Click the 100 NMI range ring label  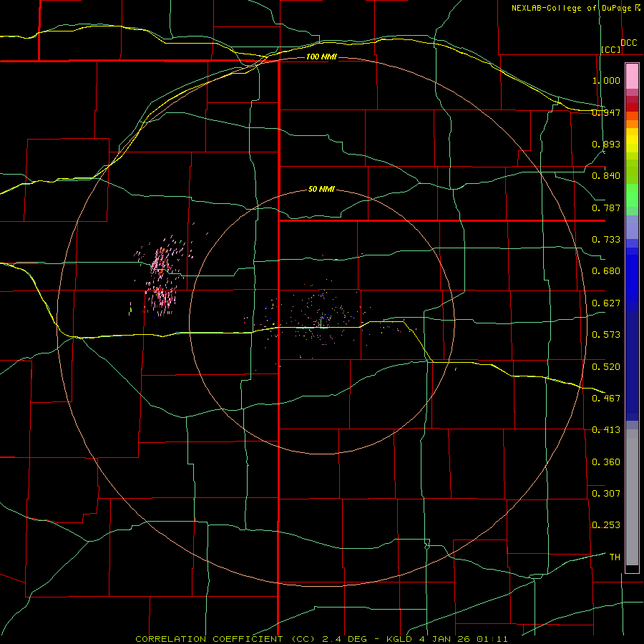(x=321, y=57)
